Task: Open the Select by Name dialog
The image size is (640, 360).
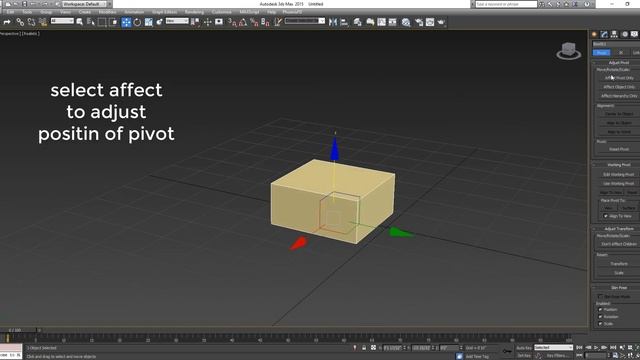Action: [91, 22]
